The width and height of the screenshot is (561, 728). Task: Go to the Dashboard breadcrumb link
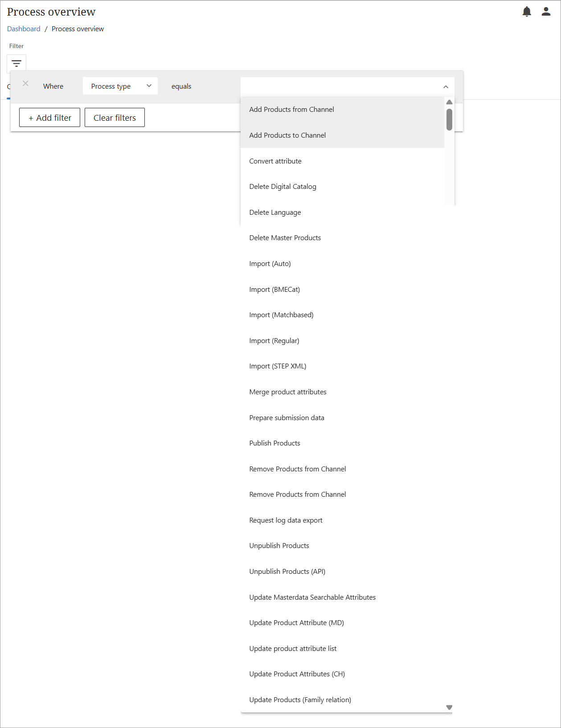24,29
